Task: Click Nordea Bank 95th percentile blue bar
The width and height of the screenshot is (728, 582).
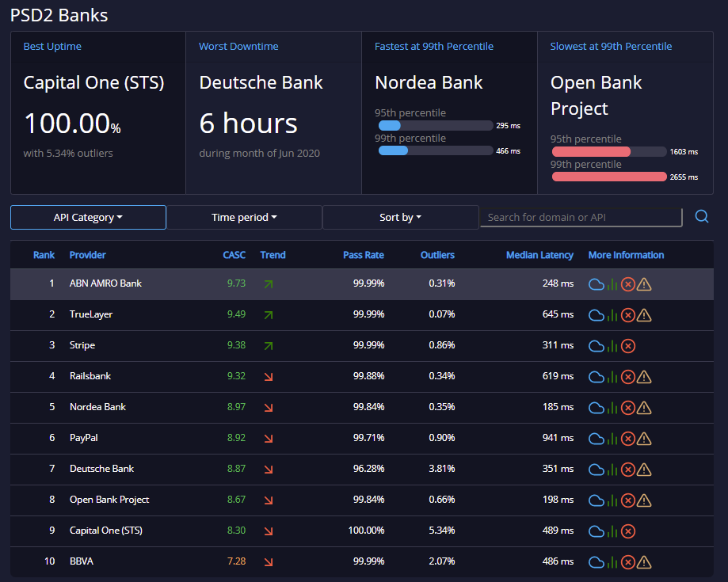Action: coord(390,125)
